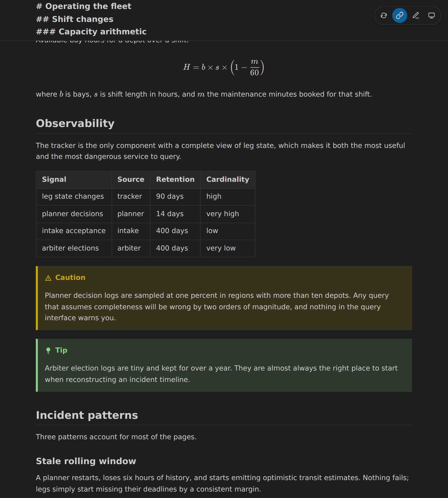The image size is (448, 498).
Task: Click '400 days' in the arbiter elections row
Action: [x=175, y=248]
